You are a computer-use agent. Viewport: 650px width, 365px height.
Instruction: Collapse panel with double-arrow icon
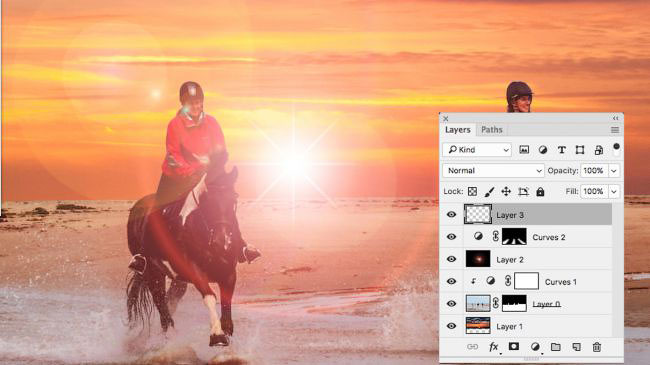[x=616, y=118]
